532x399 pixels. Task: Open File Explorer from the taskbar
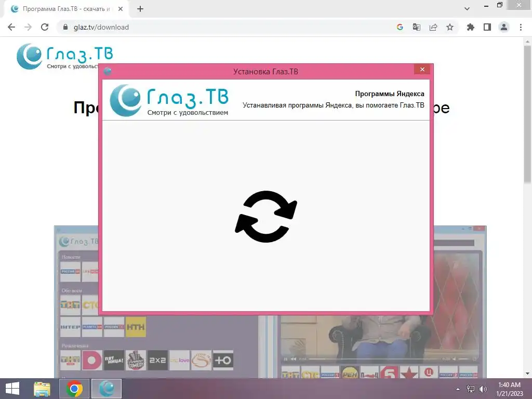click(42, 389)
